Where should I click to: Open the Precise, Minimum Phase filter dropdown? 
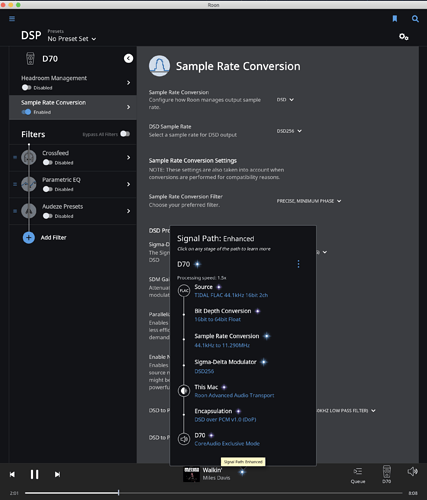click(309, 201)
